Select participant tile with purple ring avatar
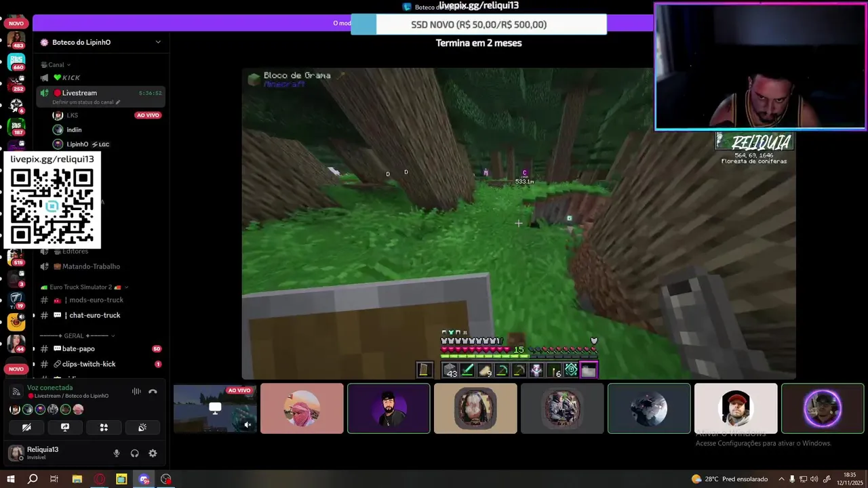Image resolution: width=868 pixels, height=488 pixels. click(x=823, y=409)
